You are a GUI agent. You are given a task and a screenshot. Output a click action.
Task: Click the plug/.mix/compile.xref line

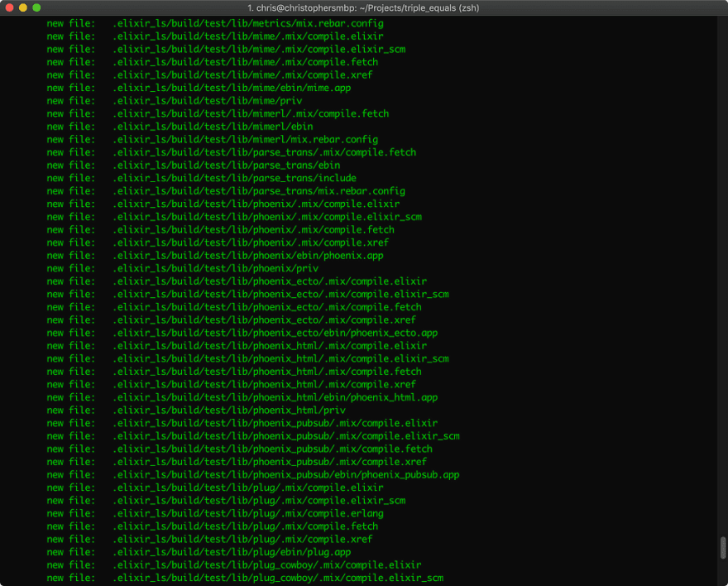tap(209, 540)
